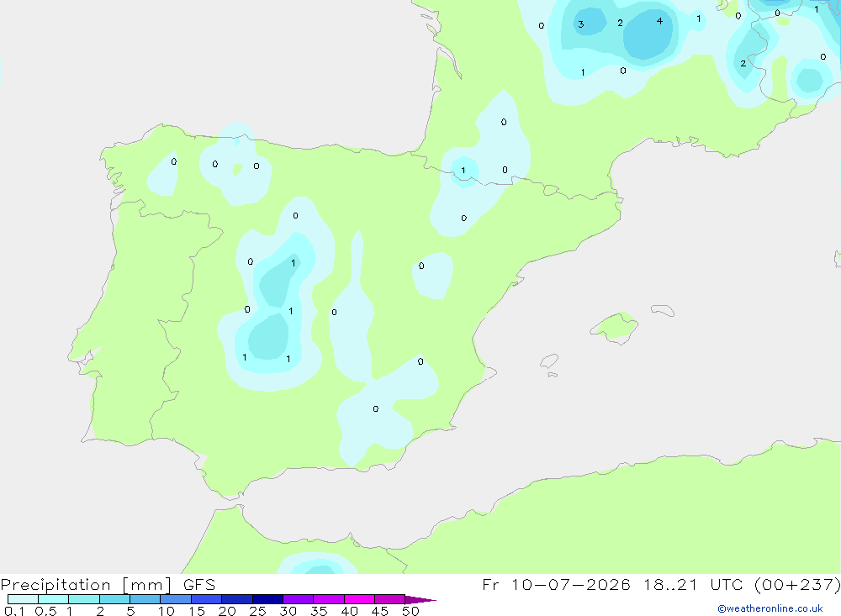841x616 pixels.
Task: Click the legend label '35'
Action: point(319,611)
